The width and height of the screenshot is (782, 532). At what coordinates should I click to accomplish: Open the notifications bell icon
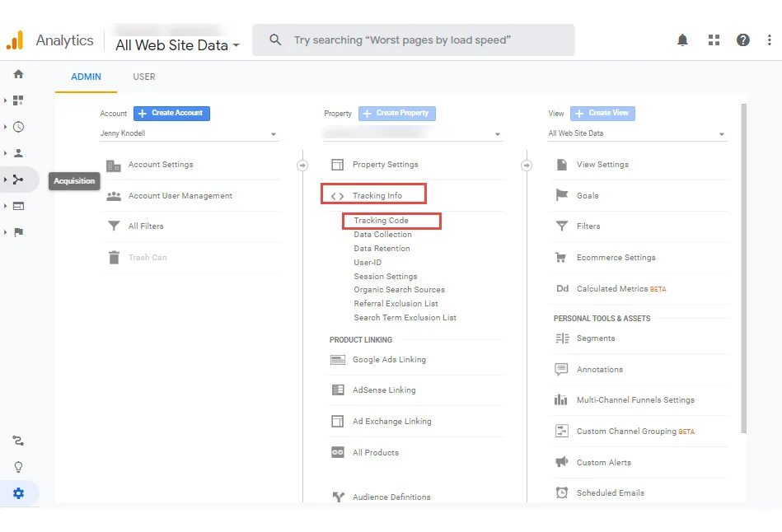tap(682, 40)
